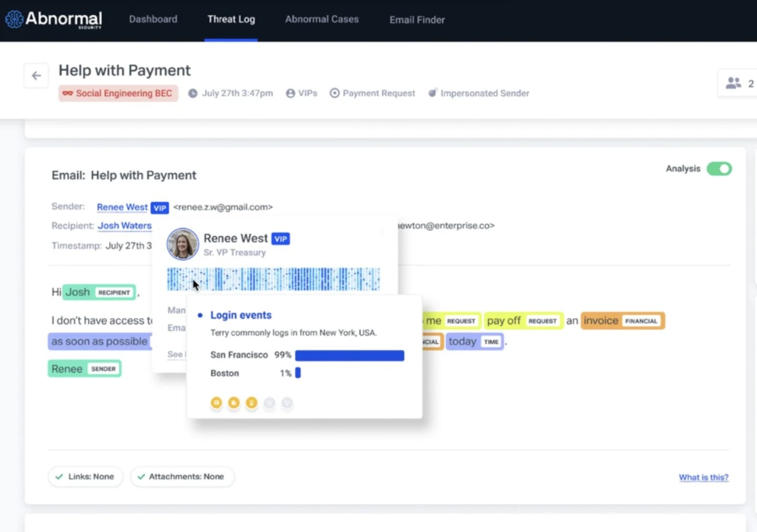Go back using the left arrow button

pyautogui.click(x=36, y=76)
